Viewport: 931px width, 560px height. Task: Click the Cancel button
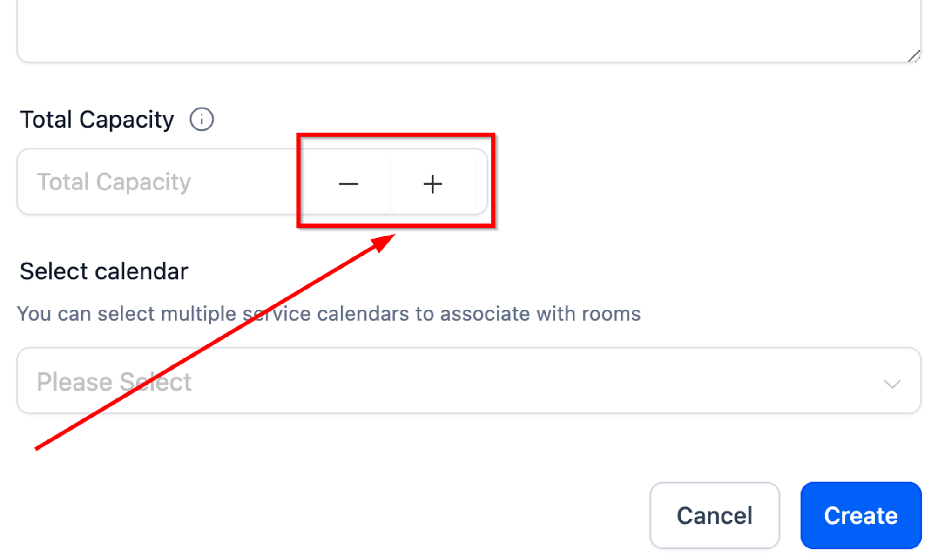tap(715, 515)
